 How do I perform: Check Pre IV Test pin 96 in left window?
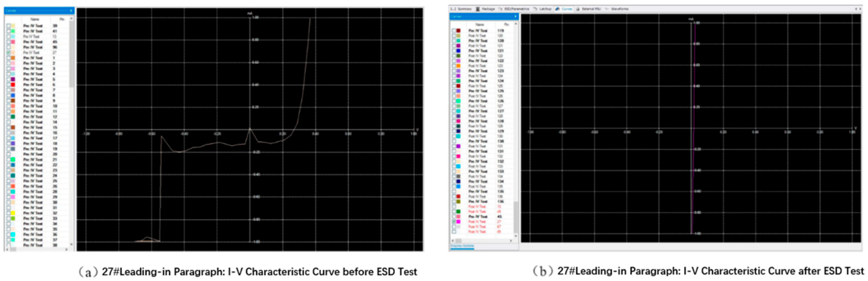coord(8,47)
